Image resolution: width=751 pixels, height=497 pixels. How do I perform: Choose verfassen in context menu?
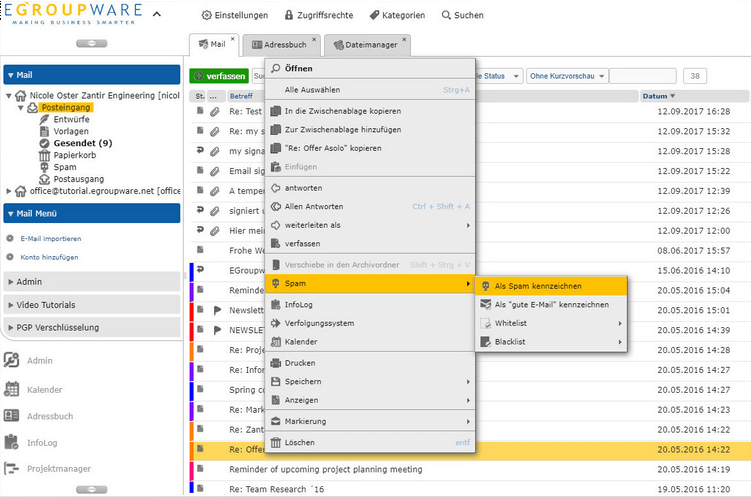click(x=370, y=244)
